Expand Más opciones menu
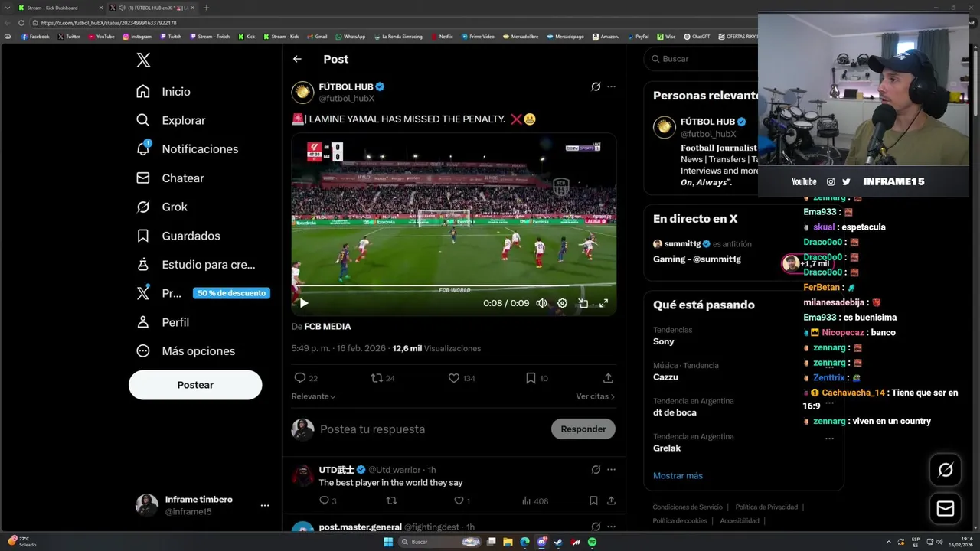The width and height of the screenshot is (980, 551). 185,351
